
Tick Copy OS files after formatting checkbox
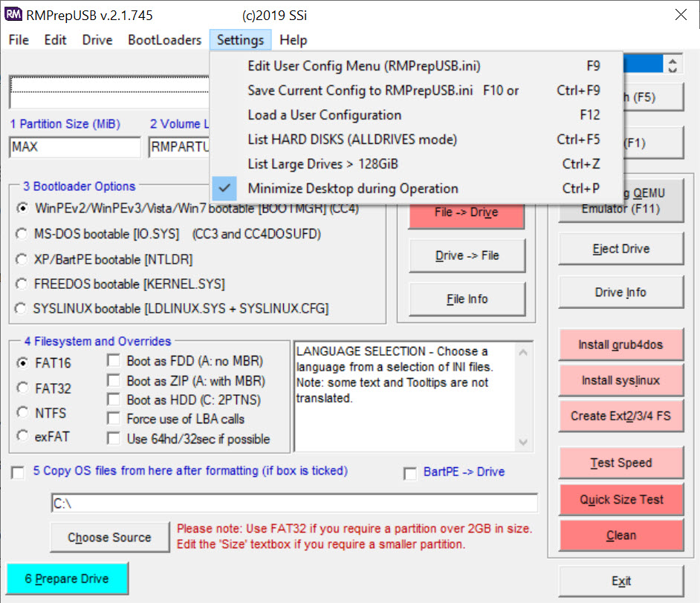tap(18, 472)
